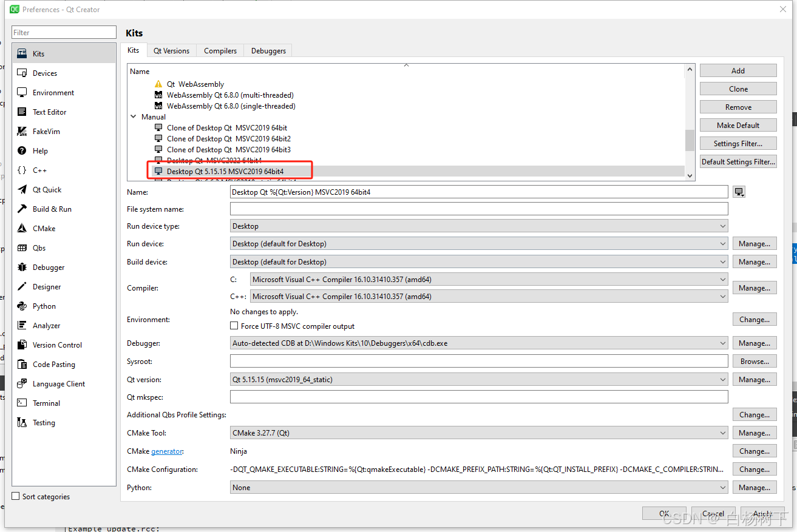Open Default Settings Filter...
Viewport: 797px width, 532px height.
[738, 161]
